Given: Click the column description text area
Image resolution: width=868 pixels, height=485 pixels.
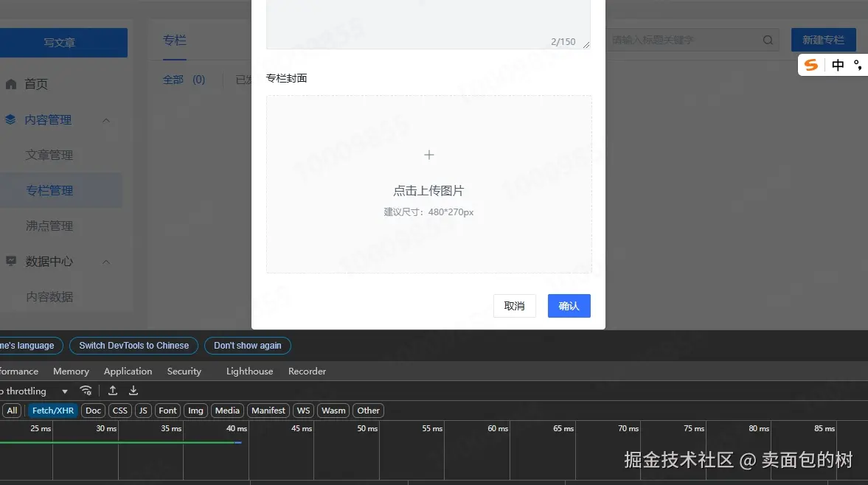Looking at the screenshot, I should pos(428,22).
